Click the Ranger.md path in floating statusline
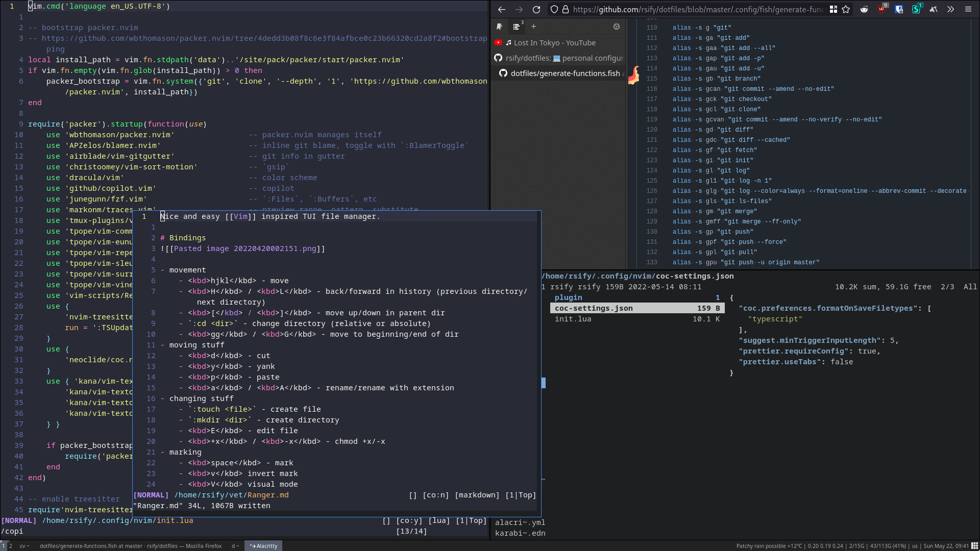 click(x=231, y=495)
